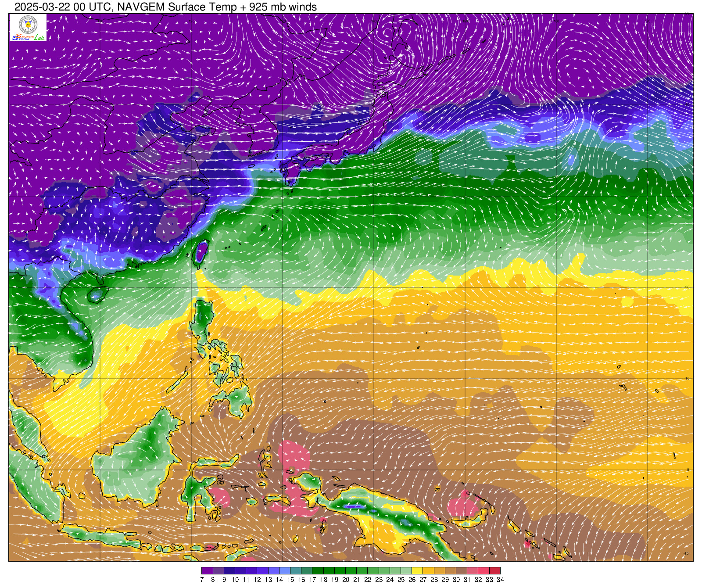
Task: Select the dark green 17-18 legend swatch
Action: (318, 571)
